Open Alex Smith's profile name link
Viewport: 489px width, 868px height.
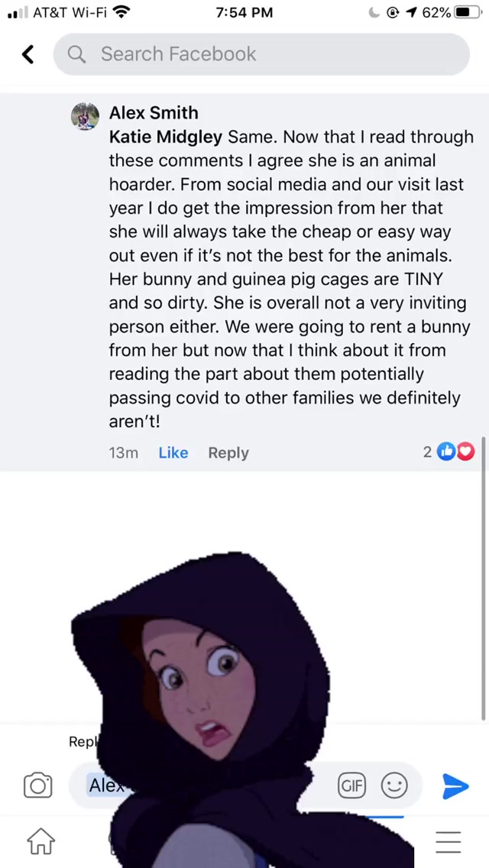pyautogui.click(x=154, y=112)
